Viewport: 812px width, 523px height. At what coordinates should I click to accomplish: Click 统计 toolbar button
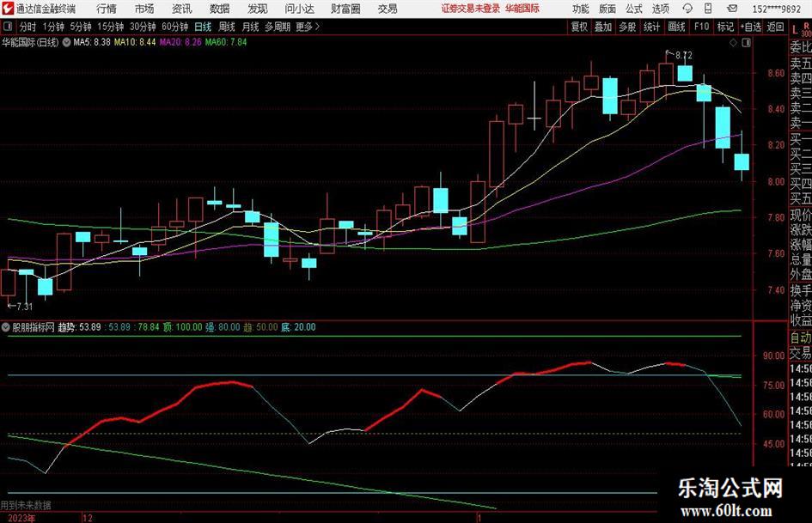pos(652,27)
